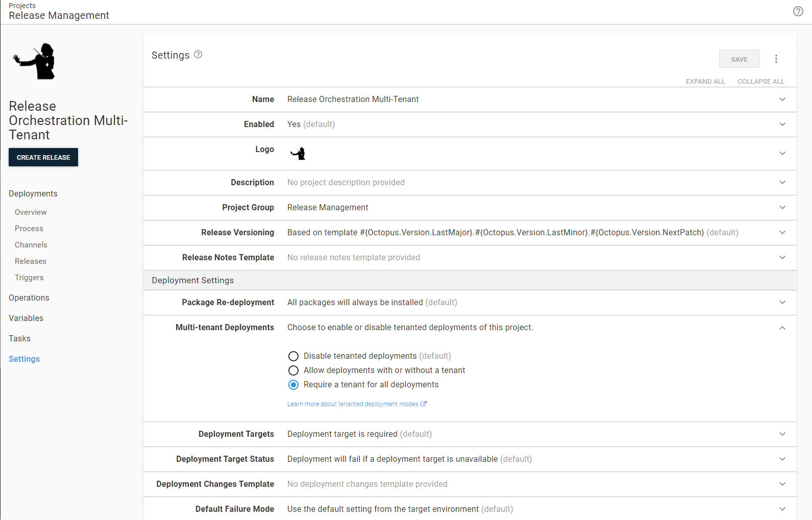Click the Release Management header title
This screenshot has height=520, width=812.
[x=59, y=16]
